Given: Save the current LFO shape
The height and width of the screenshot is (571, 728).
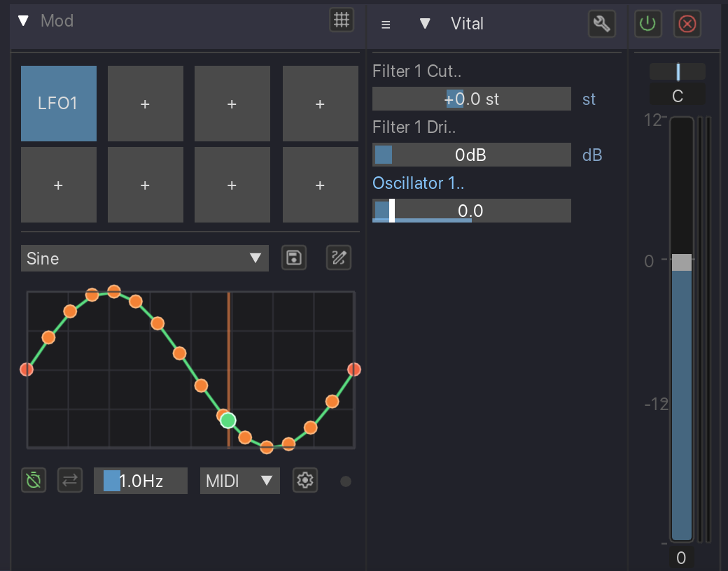Looking at the screenshot, I should 294,258.
